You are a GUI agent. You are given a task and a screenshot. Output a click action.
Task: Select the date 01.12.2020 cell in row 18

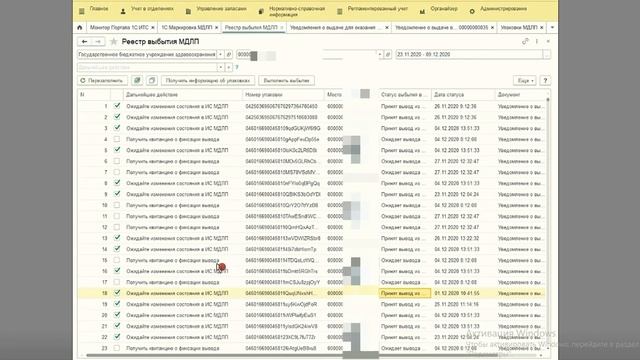(462, 293)
